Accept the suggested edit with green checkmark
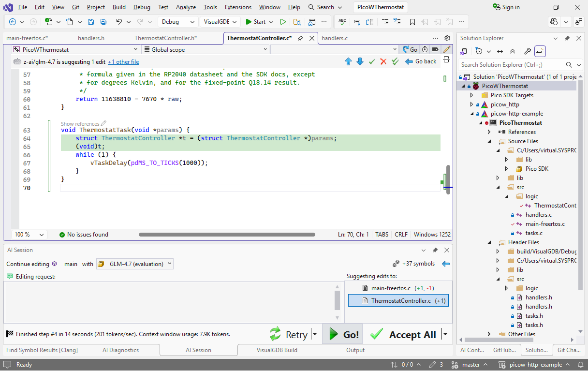Screen dimensions: 588x371 coord(372,61)
